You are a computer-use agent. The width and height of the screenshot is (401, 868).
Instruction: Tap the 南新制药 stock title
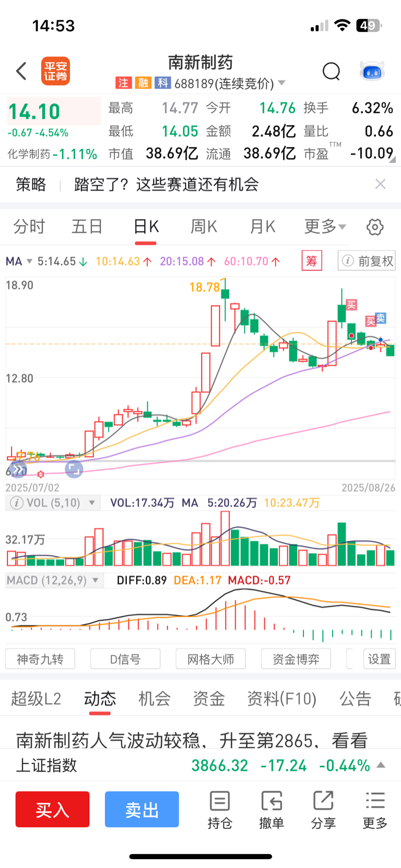click(200, 63)
